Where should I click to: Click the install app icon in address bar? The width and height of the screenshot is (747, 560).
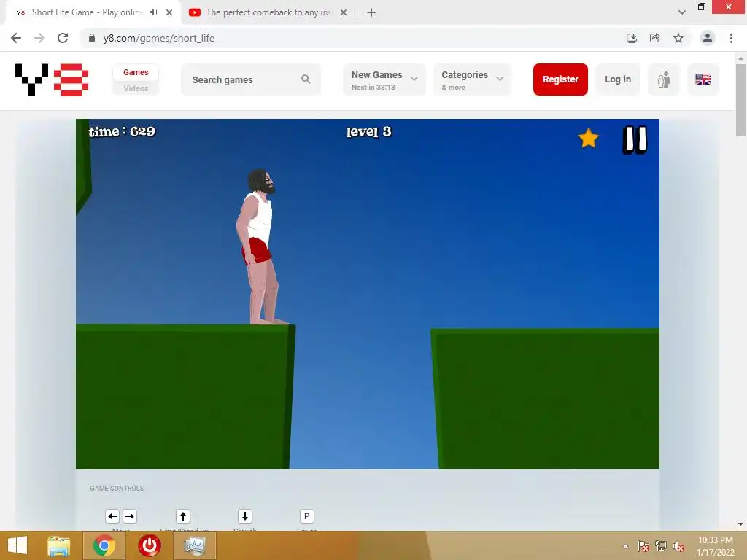(x=632, y=38)
